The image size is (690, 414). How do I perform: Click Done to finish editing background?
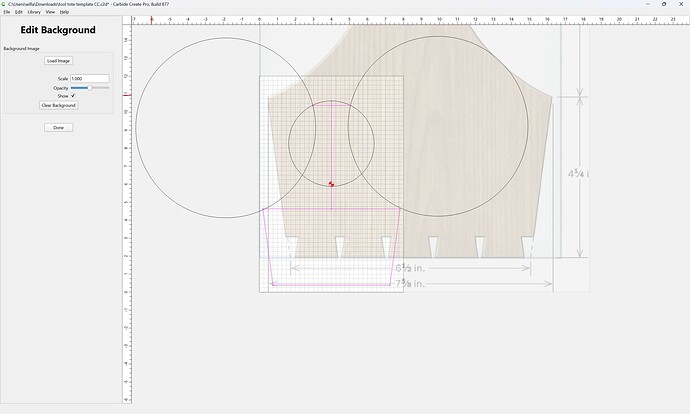(59, 128)
